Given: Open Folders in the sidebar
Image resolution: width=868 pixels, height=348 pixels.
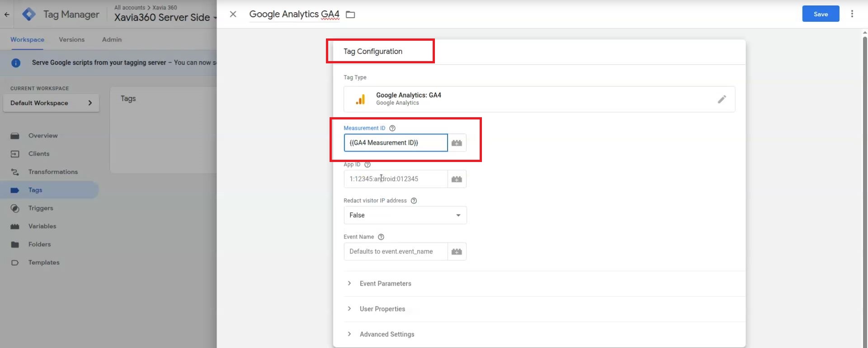Looking at the screenshot, I should point(39,244).
